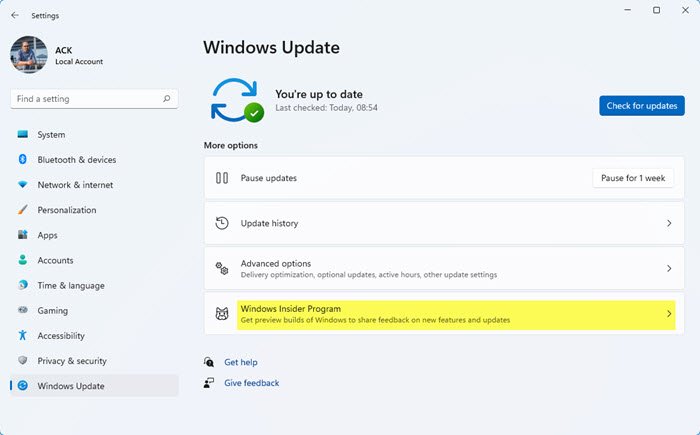The height and width of the screenshot is (435, 700).
Task: Click the Network wifi icon in sidebar
Action: (22, 184)
